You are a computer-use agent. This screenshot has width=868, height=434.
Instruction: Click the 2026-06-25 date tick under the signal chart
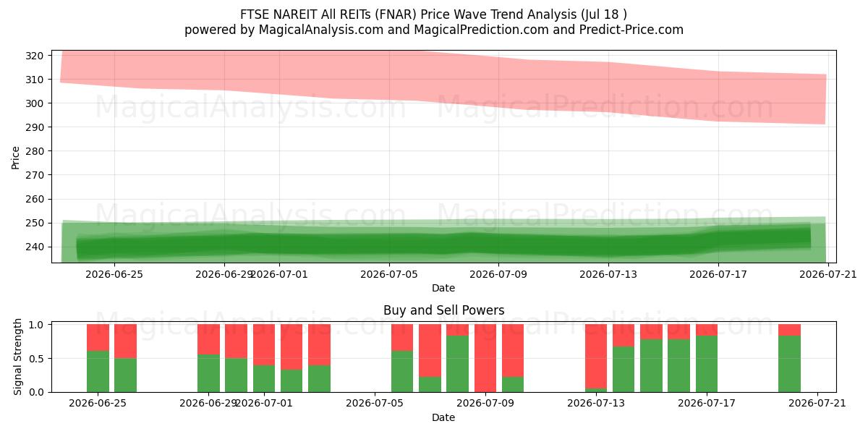coord(98,404)
